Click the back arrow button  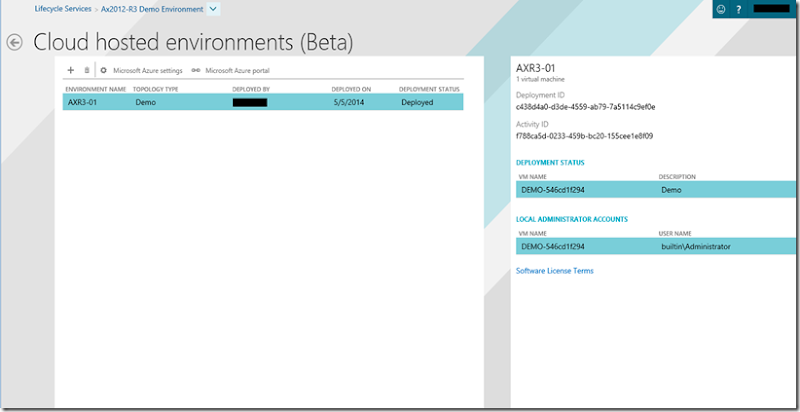coord(14,42)
